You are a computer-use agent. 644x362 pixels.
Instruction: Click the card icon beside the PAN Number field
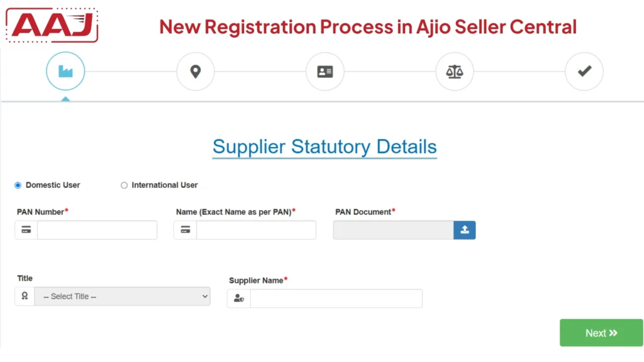25,229
